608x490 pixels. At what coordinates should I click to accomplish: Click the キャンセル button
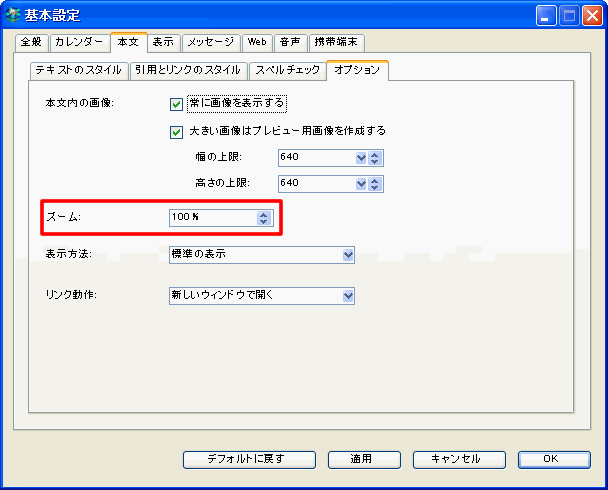coord(455,459)
